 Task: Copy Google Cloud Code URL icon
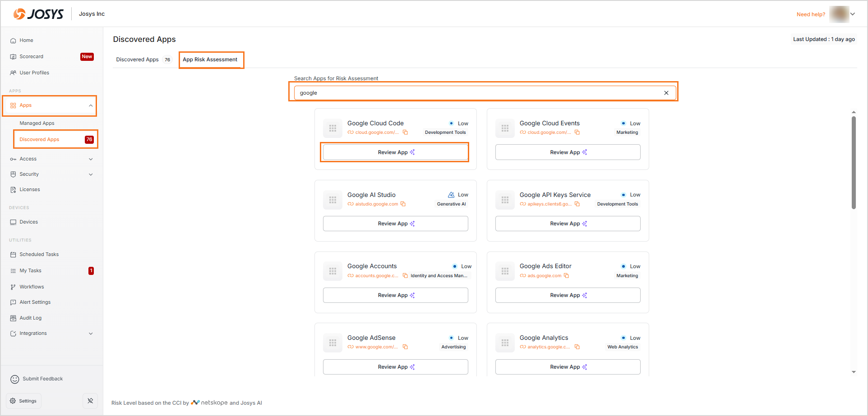(x=405, y=133)
